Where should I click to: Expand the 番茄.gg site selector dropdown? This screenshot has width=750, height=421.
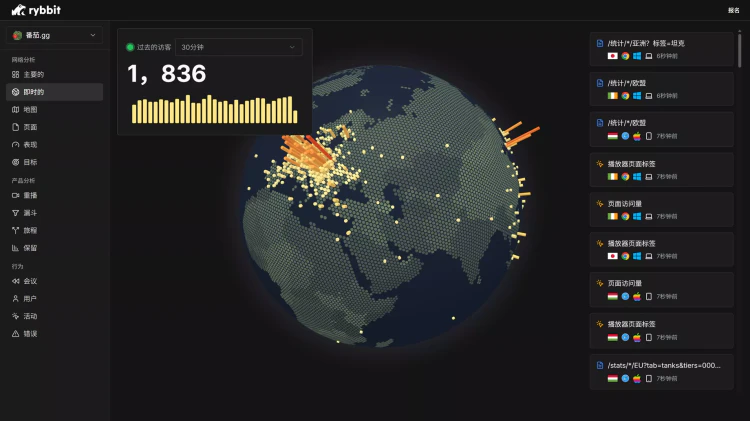click(54, 35)
